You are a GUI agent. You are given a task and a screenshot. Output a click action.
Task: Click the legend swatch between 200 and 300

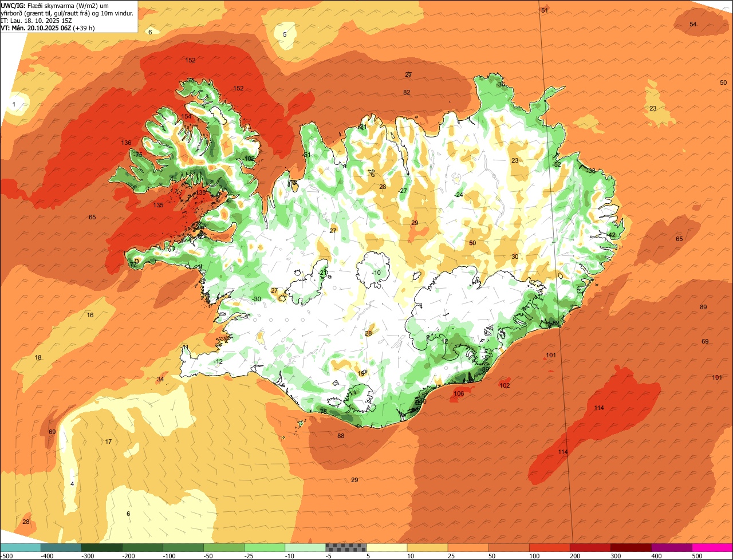pyautogui.click(x=590, y=547)
